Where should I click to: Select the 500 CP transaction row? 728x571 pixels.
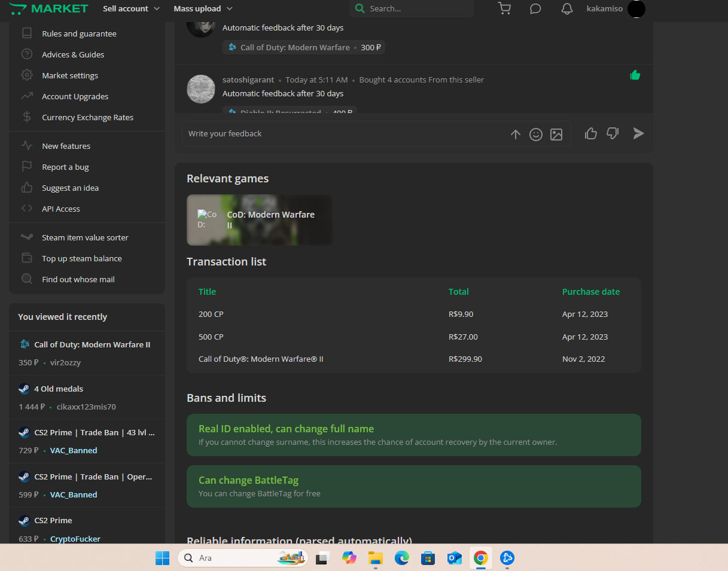(x=414, y=337)
